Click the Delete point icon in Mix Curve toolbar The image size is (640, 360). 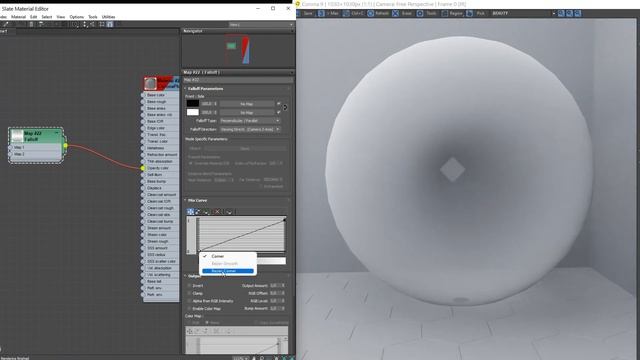218,211
